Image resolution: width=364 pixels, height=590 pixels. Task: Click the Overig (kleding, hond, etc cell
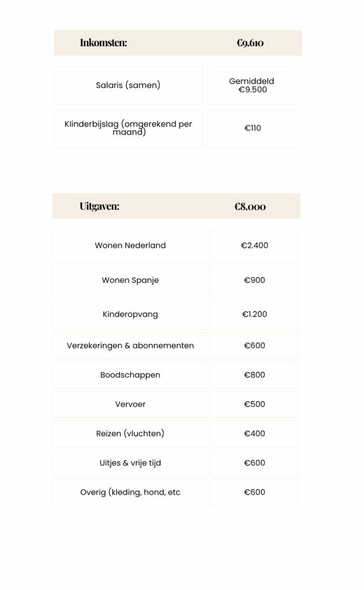[130, 493]
